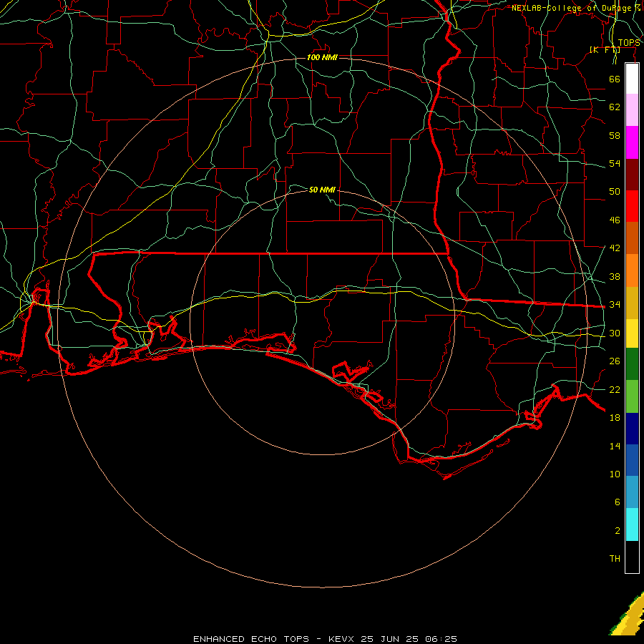644x644 pixels.
Task: Click the 46 legend value
Action: pyautogui.click(x=615, y=220)
